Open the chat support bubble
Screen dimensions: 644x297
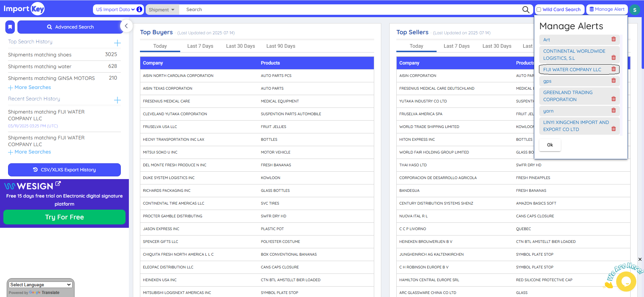(626, 281)
